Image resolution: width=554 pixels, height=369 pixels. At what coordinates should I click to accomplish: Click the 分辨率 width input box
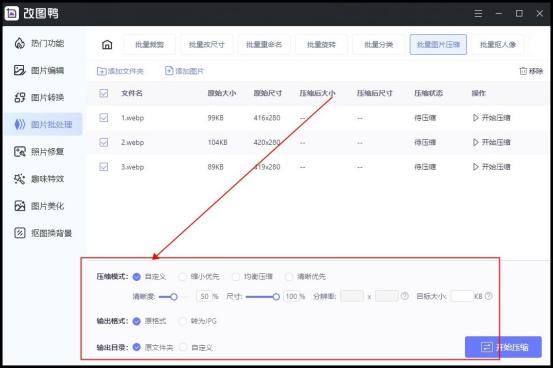point(352,296)
